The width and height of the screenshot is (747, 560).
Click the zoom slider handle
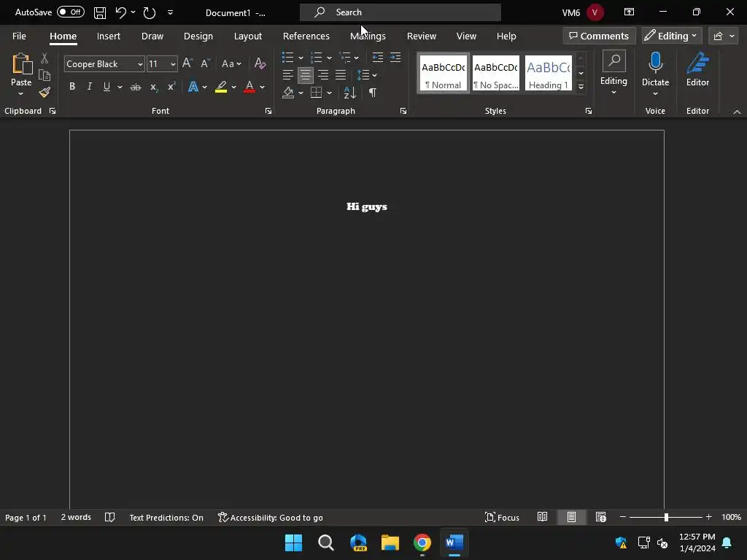pos(666,517)
